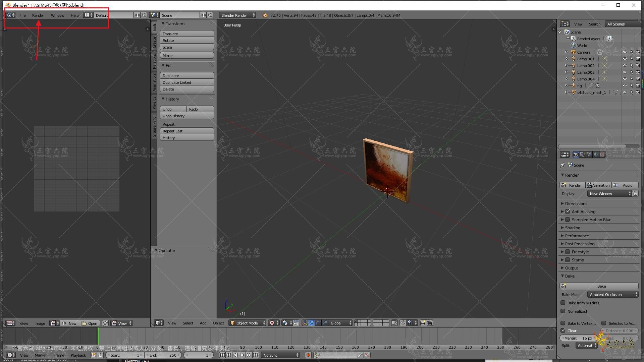Viewport: 644px width, 362px height.
Task: Pin the properties context with the pin icon
Action: (563, 165)
